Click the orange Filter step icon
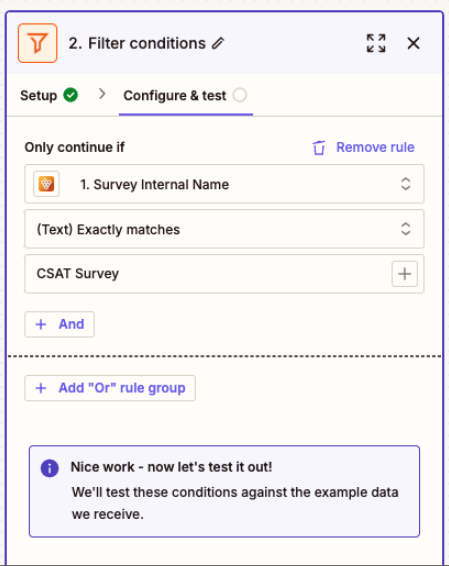This screenshot has width=449, height=566. pyautogui.click(x=38, y=43)
